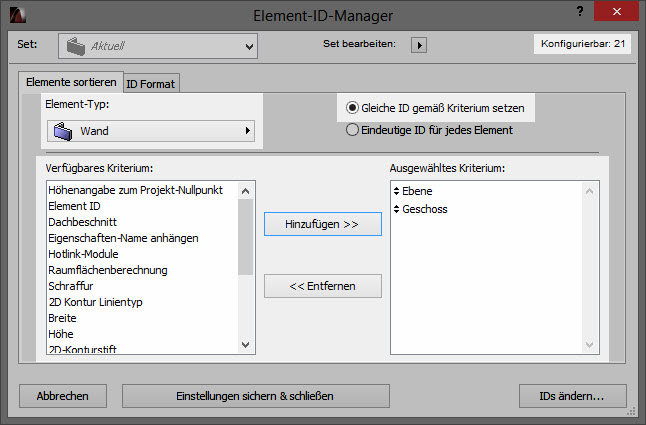Click the Hinzufügen >> button

323,224
